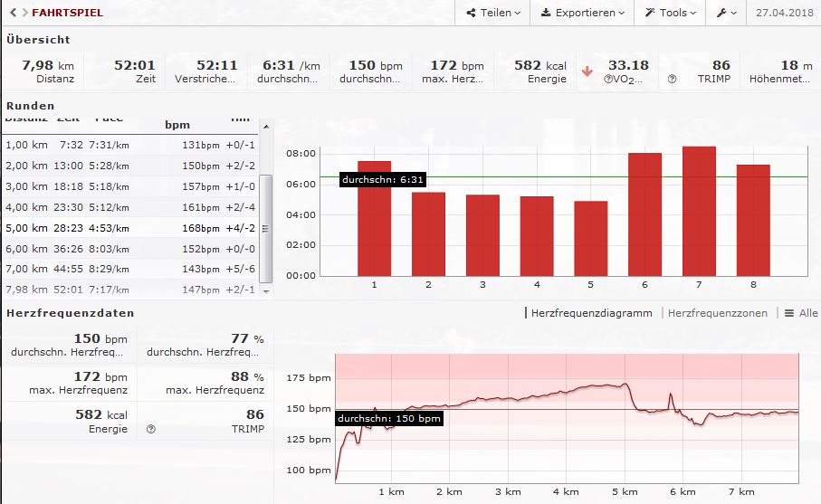Switch to Herzfrequenzdiagramm view
821x504 pixels.
click(591, 313)
